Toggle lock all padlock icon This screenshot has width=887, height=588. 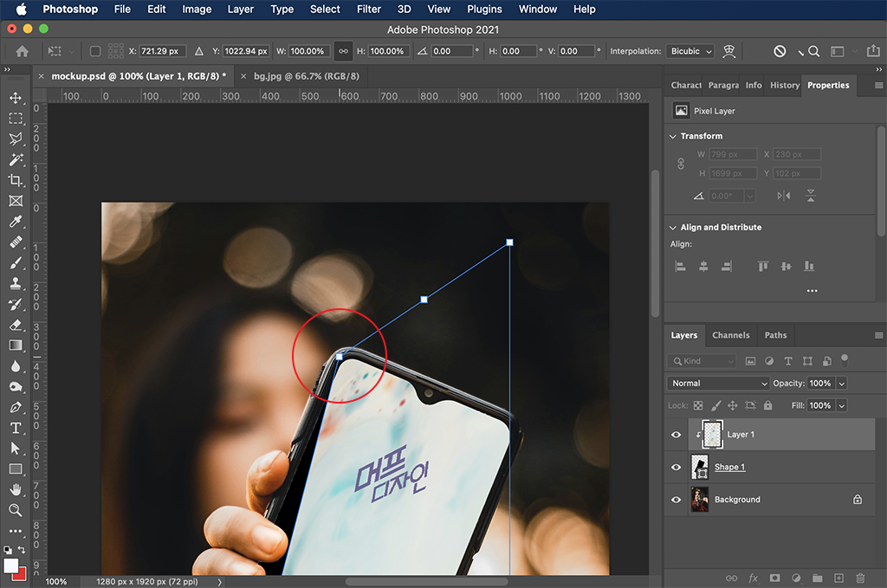point(767,405)
